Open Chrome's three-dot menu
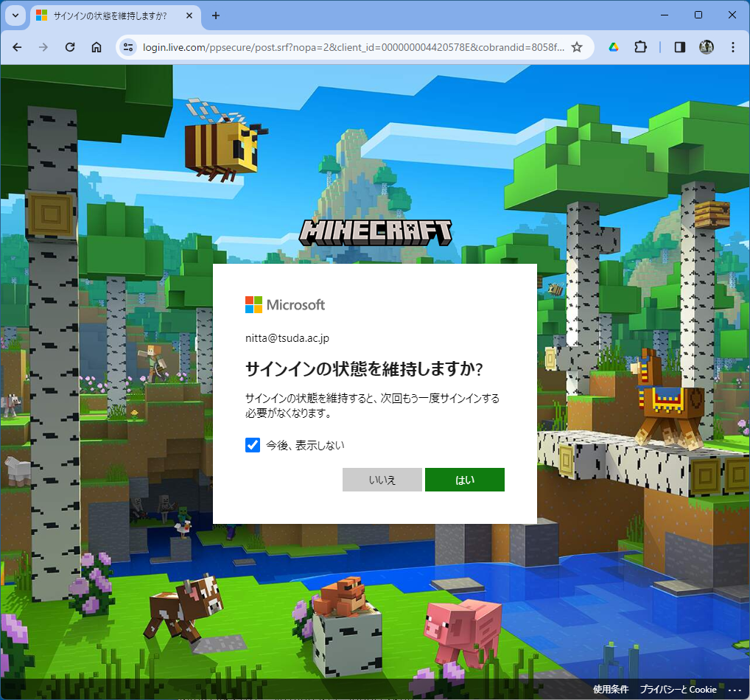The height and width of the screenshot is (700, 750). 732,47
